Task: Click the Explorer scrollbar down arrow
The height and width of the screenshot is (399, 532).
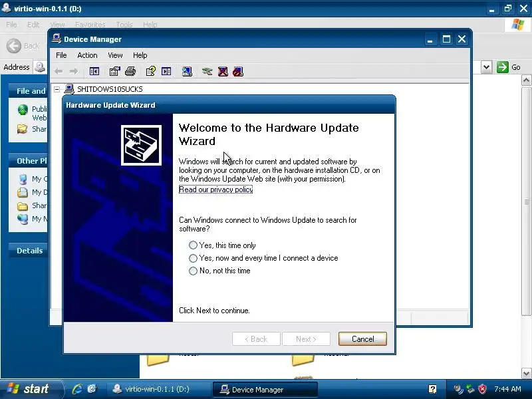Action: click(526, 374)
